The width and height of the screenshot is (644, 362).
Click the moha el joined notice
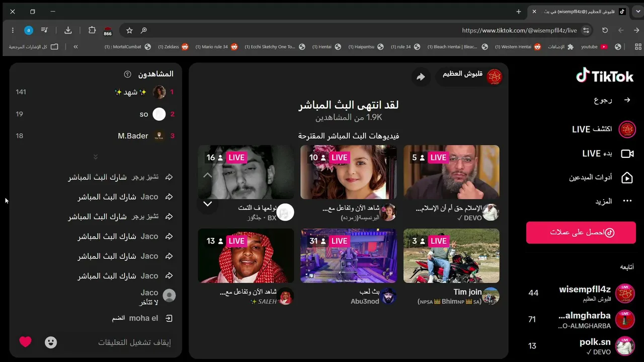pos(143,318)
